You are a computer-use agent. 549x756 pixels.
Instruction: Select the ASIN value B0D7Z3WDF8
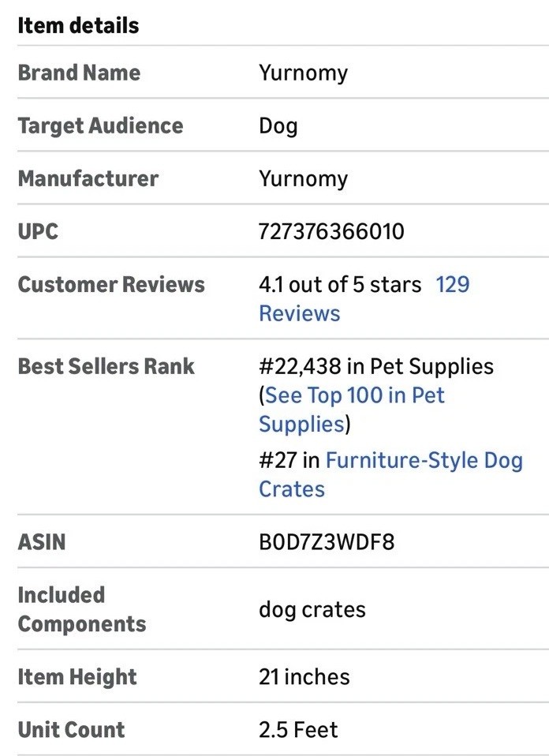point(327,543)
